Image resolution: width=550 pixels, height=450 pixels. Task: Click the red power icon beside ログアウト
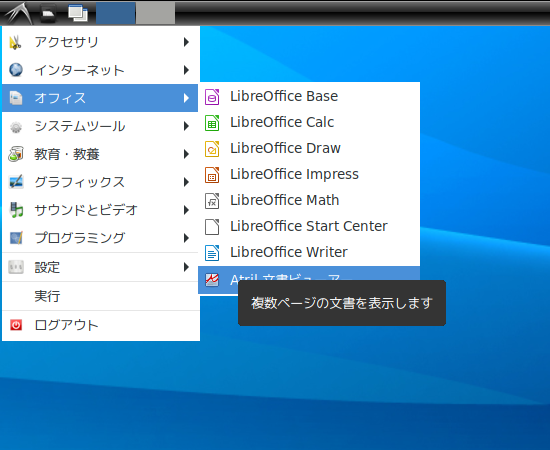point(16,325)
